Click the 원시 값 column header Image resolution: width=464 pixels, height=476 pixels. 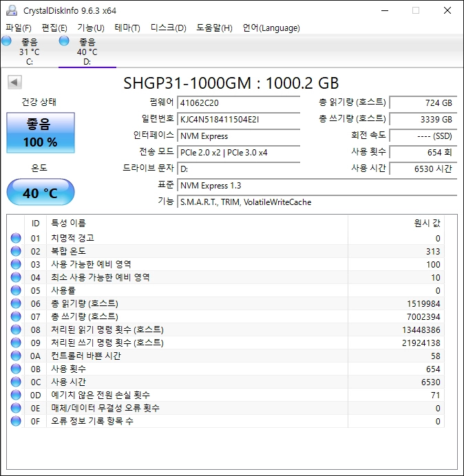[x=396, y=224]
